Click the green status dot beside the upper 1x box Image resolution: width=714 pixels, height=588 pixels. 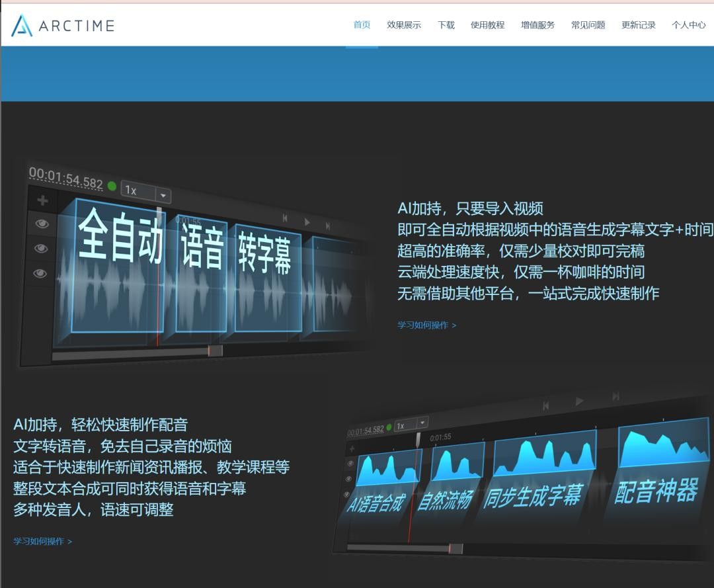click(112, 186)
